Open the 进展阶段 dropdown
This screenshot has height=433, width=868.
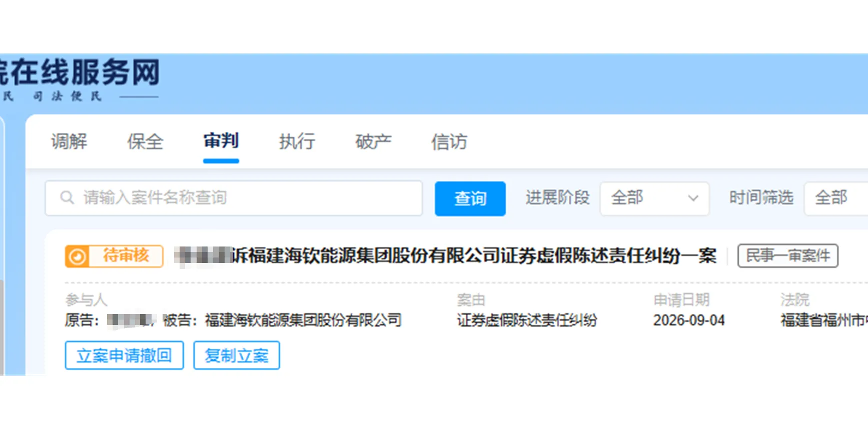[654, 198]
